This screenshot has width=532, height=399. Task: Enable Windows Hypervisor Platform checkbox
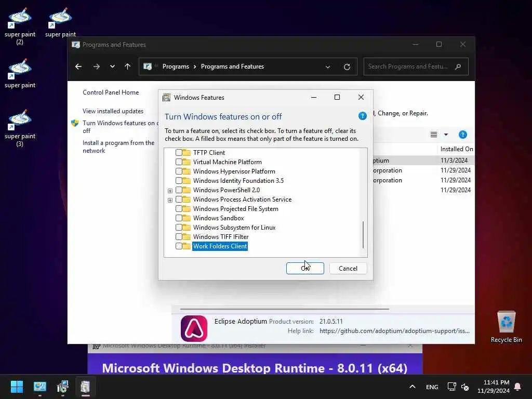(179, 171)
